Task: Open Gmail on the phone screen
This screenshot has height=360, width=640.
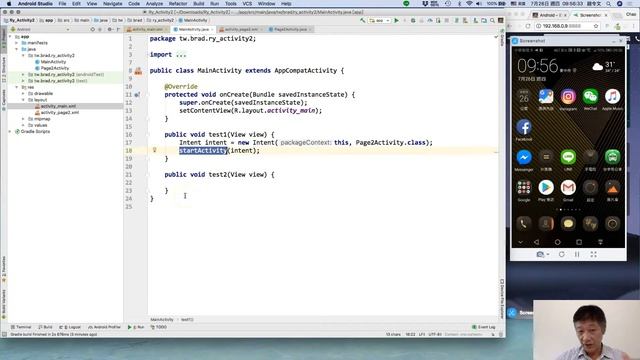Action: (x=568, y=188)
